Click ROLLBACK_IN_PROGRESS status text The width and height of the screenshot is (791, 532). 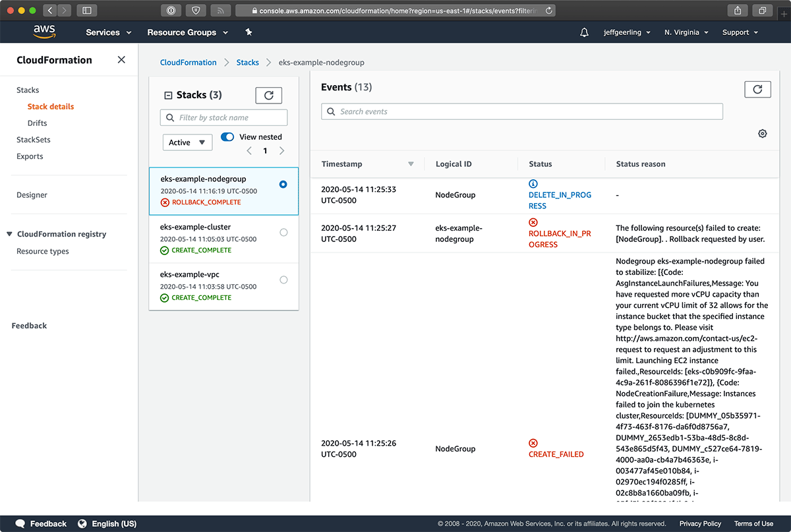(x=560, y=239)
